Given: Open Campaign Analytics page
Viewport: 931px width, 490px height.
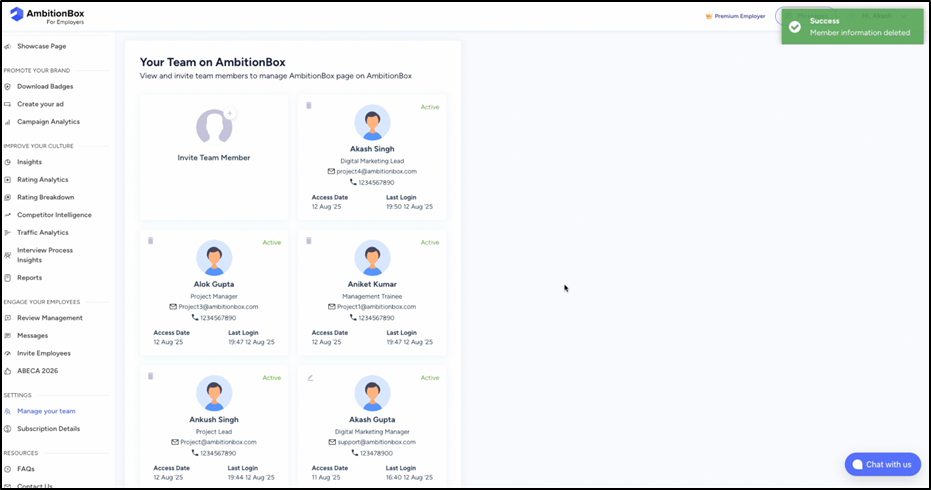Looking at the screenshot, I should pyautogui.click(x=48, y=122).
